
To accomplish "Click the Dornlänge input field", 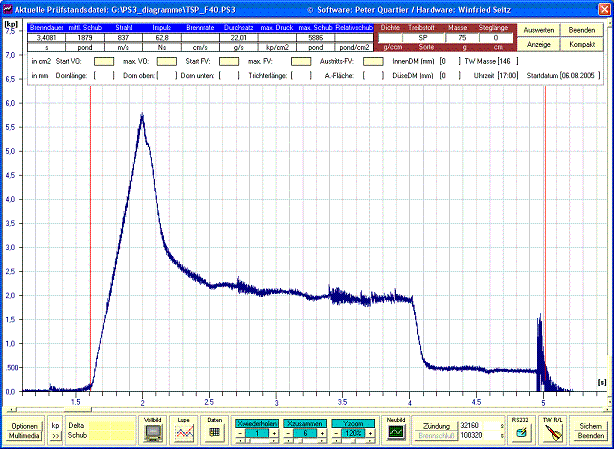I will tap(104, 76).
